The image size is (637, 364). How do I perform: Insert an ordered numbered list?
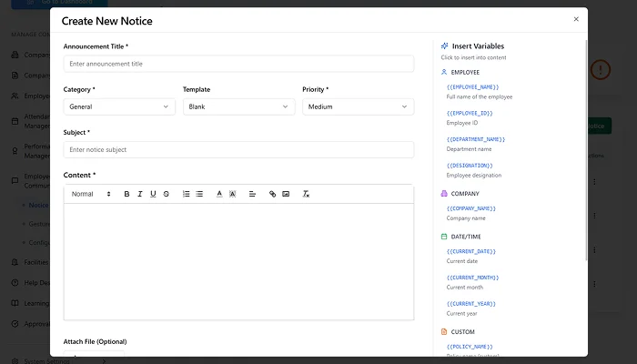187,194
